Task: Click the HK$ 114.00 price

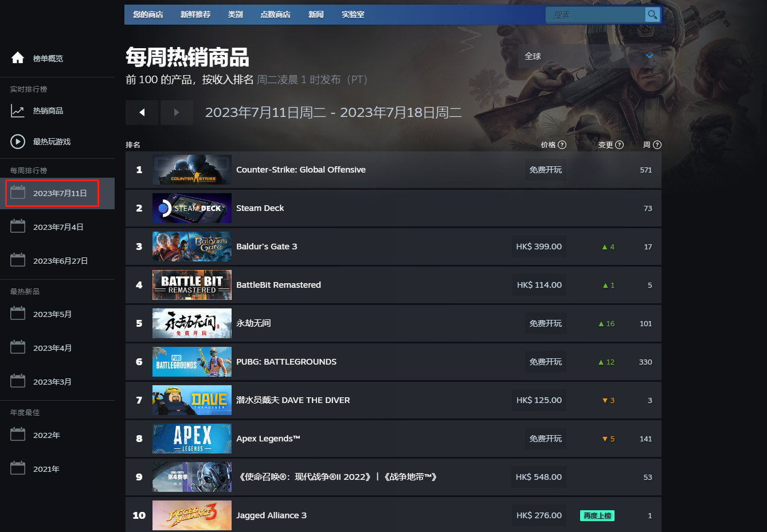Action: click(539, 285)
